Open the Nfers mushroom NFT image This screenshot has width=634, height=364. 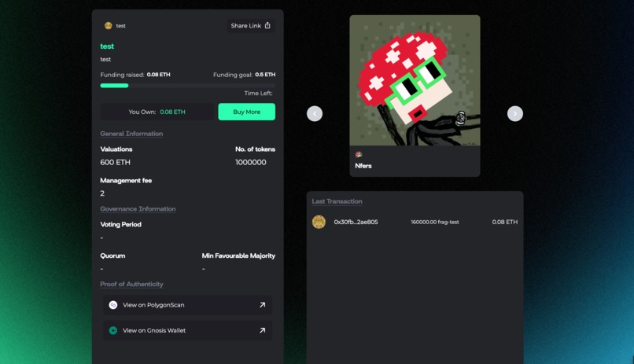click(415, 80)
